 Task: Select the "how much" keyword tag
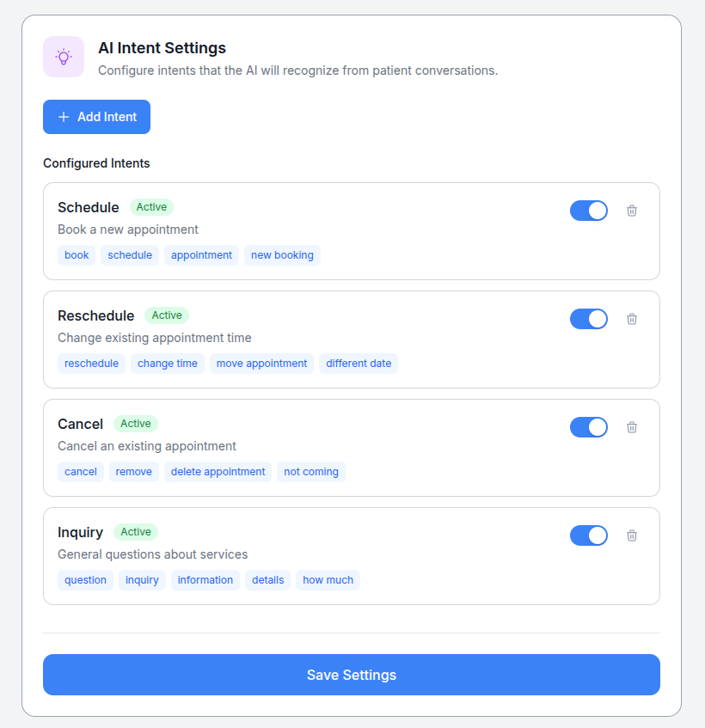coord(328,579)
